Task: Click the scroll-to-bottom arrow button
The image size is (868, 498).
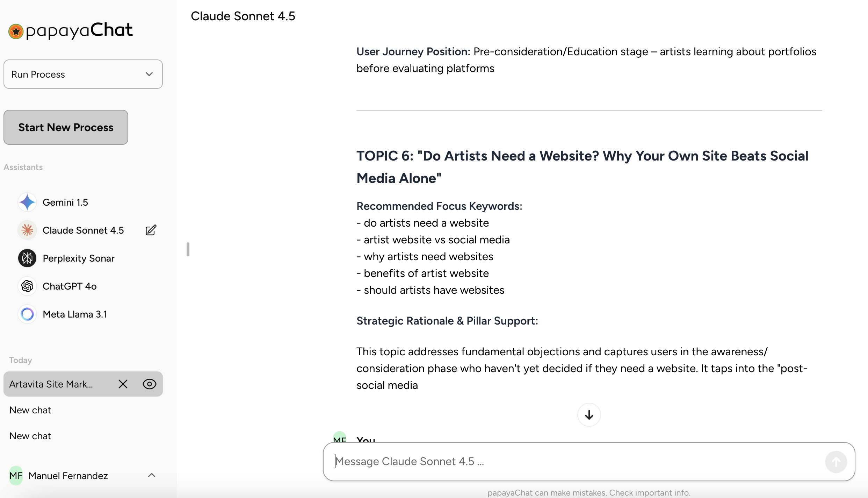Action: pos(589,415)
